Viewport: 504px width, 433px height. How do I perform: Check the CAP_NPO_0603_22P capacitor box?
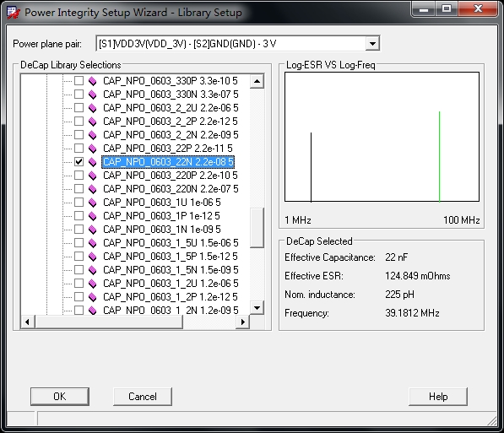point(79,149)
